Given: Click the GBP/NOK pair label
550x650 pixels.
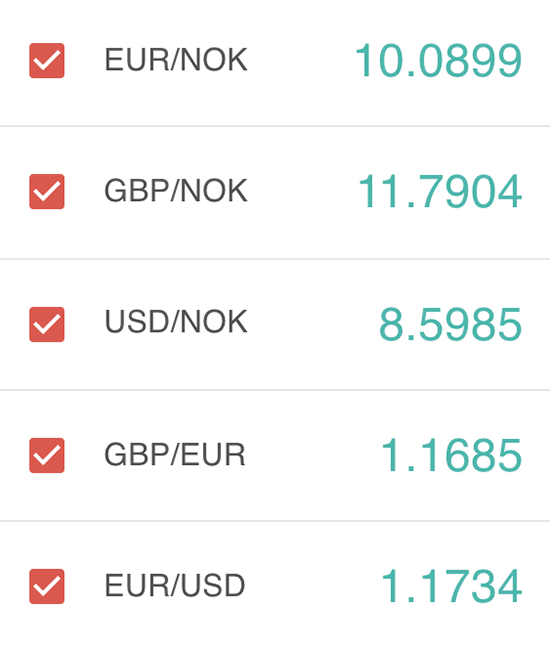Looking at the screenshot, I should tap(176, 191).
